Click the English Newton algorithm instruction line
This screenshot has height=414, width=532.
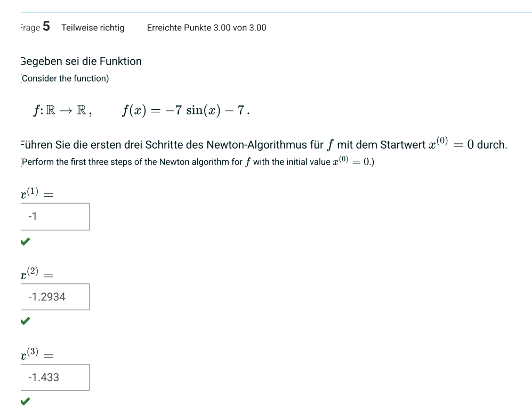[197, 161]
